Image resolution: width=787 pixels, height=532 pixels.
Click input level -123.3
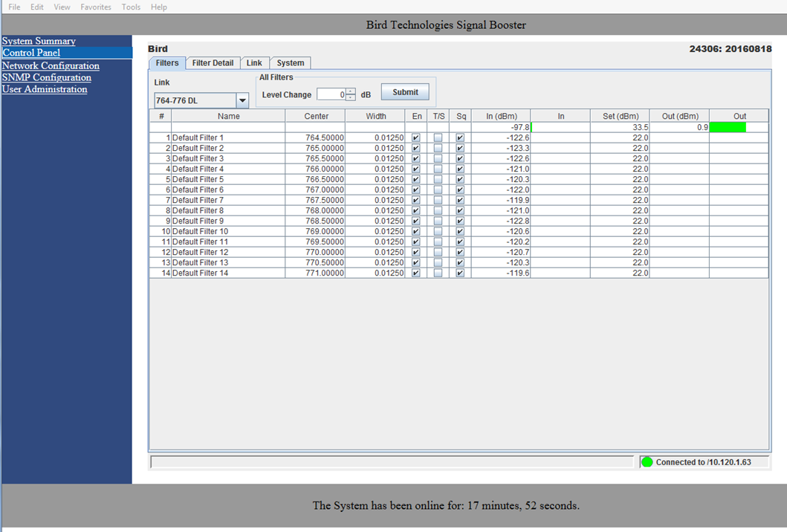click(501, 148)
